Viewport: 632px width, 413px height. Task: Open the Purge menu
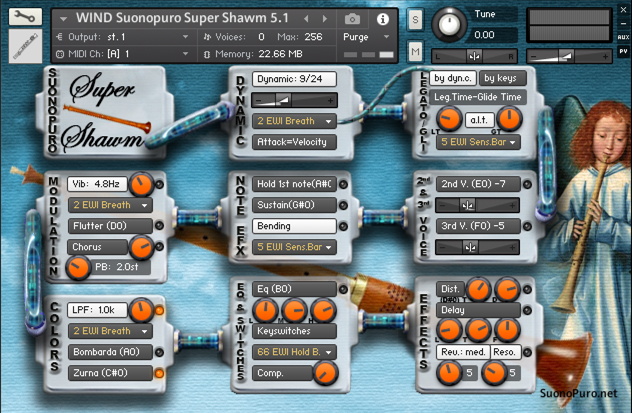366,37
